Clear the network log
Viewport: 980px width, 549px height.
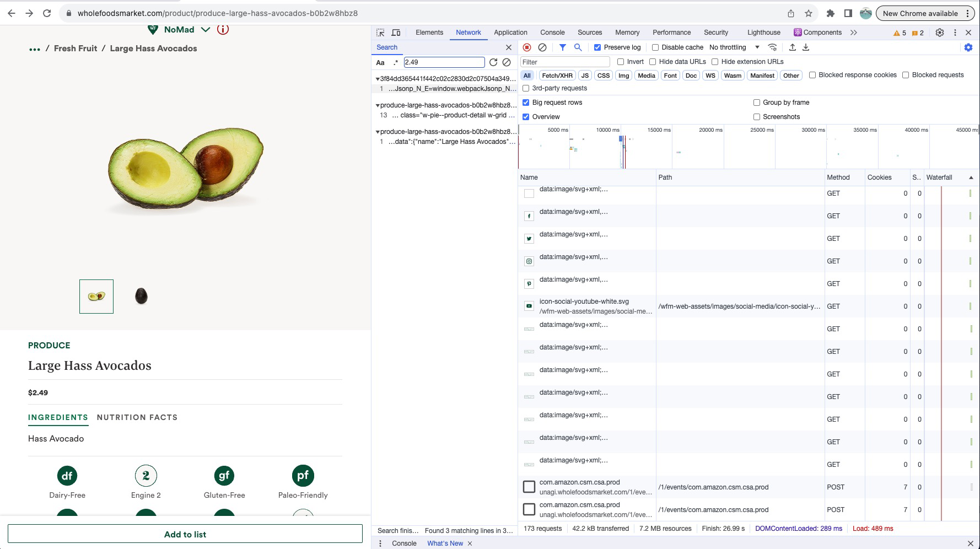pyautogui.click(x=542, y=47)
